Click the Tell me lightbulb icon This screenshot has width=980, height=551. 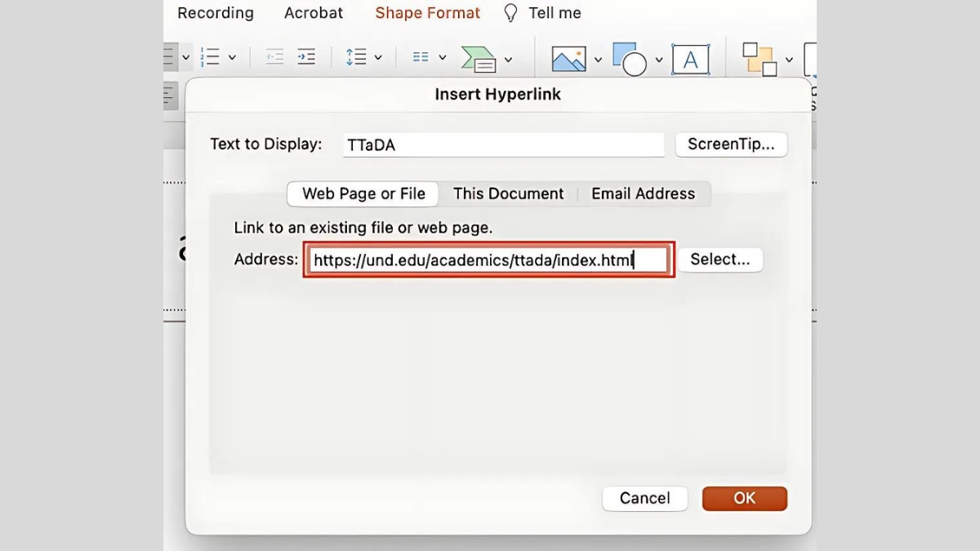pyautogui.click(x=511, y=13)
